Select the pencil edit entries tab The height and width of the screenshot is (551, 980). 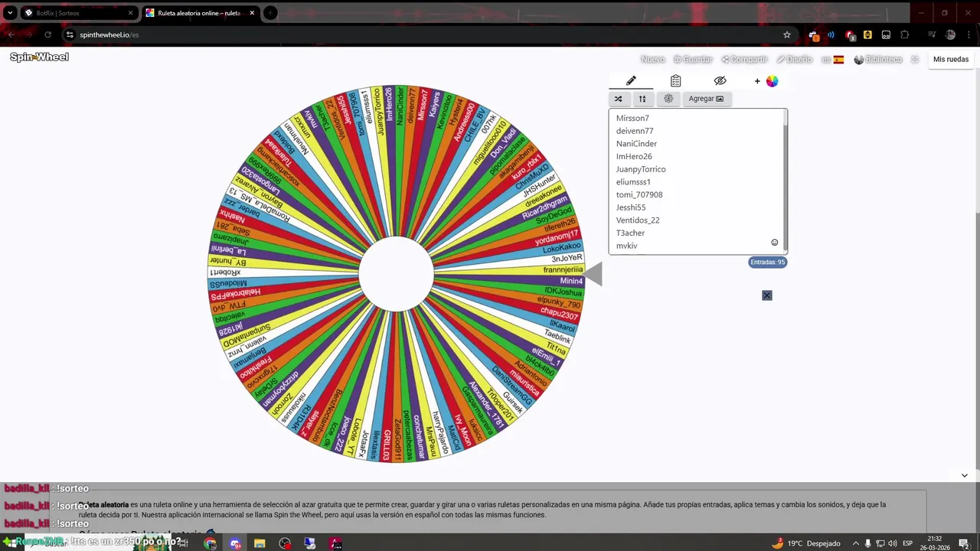point(631,81)
